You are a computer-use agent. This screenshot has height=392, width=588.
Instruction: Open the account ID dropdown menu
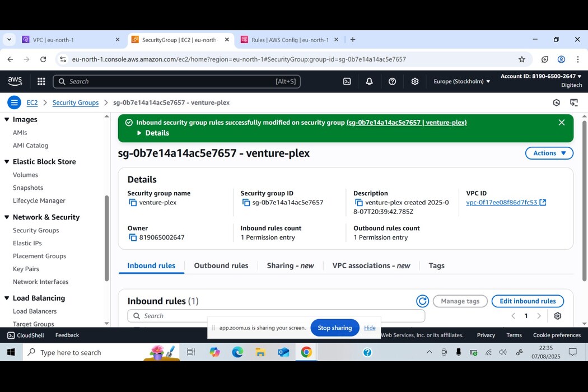click(541, 76)
